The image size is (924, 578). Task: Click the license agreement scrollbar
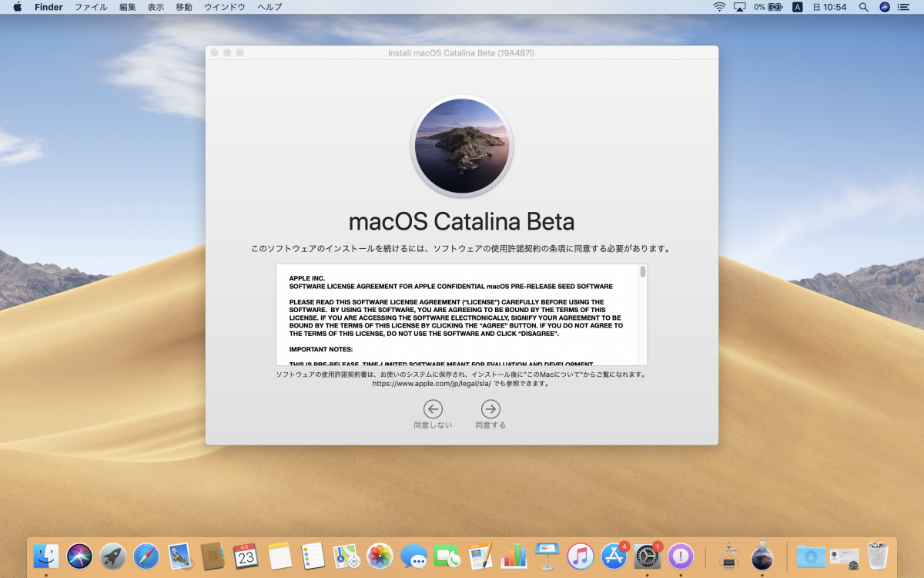(x=643, y=272)
